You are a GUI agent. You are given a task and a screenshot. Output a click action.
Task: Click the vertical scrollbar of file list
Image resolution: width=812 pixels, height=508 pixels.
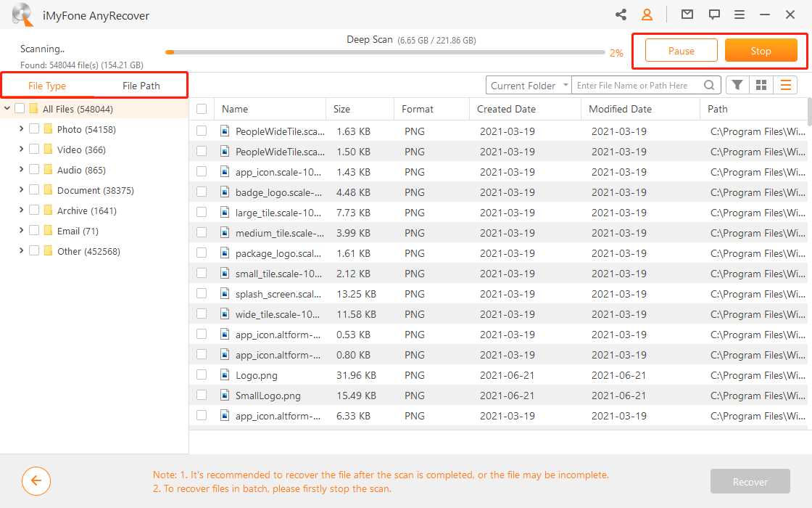tap(809, 112)
